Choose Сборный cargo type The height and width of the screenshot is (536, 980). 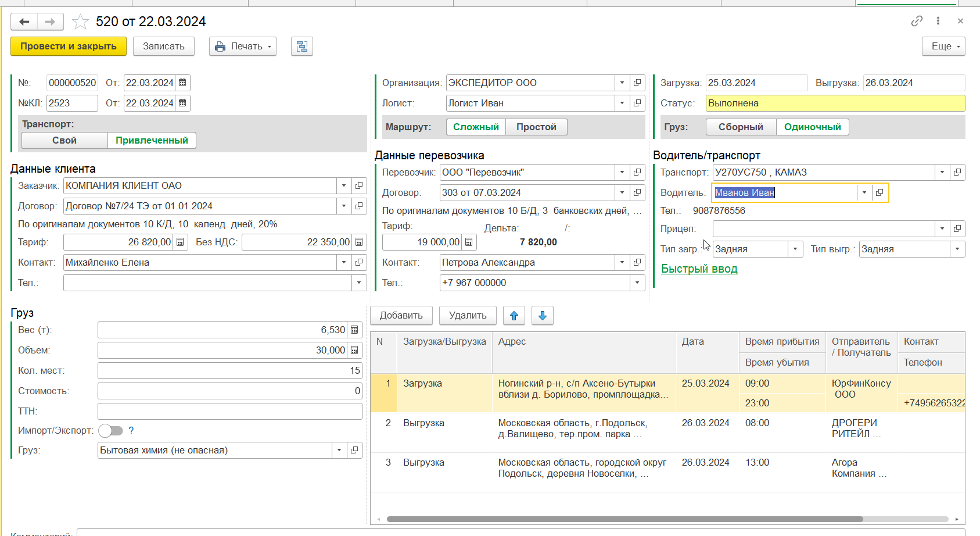coord(741,127)
